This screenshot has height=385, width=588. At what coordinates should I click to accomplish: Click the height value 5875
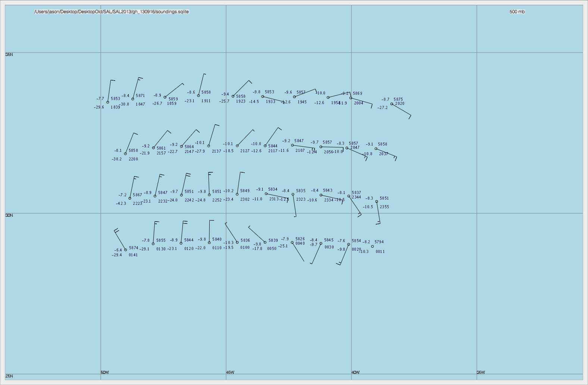(x=398, y=100)
